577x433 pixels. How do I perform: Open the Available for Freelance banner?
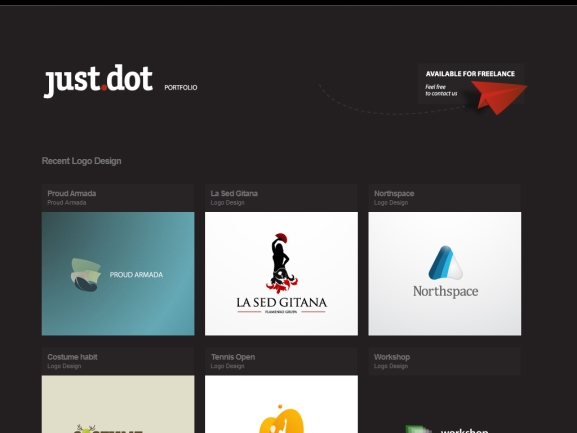(x=471, y=84)
